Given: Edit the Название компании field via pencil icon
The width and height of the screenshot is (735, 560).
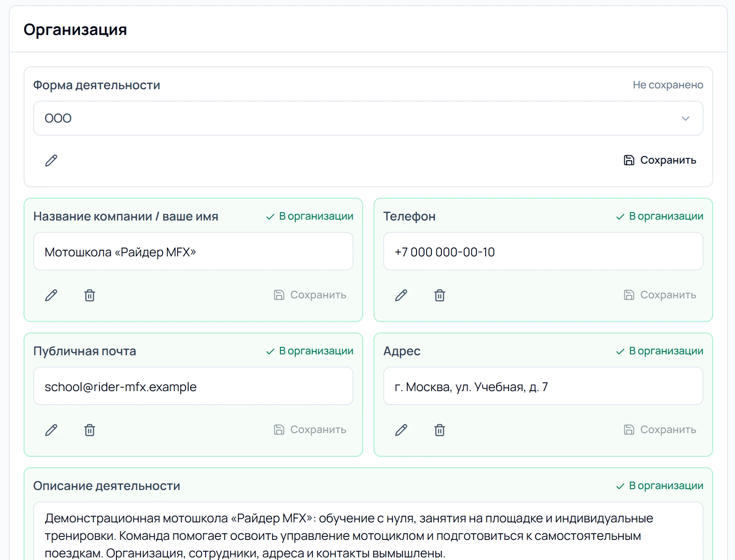Looking at the screenshot, I should point(51,295).
